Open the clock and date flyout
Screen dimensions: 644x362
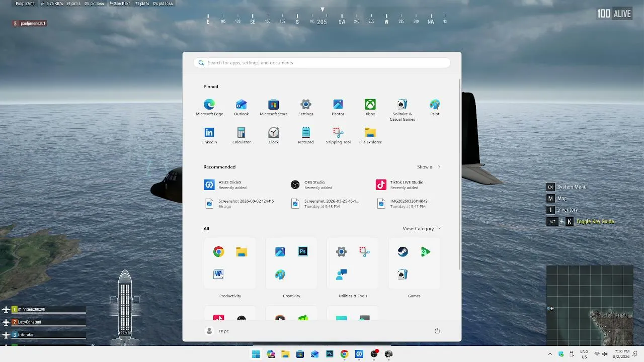coord(621,354)
